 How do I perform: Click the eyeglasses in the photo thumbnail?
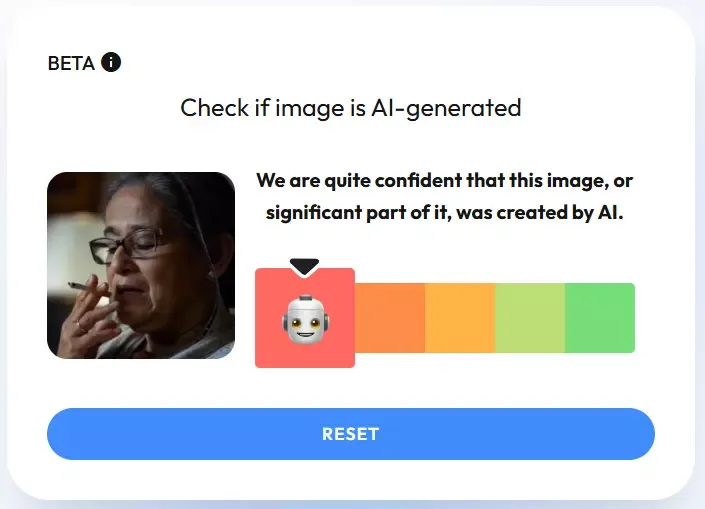click(x=128, y=246)
